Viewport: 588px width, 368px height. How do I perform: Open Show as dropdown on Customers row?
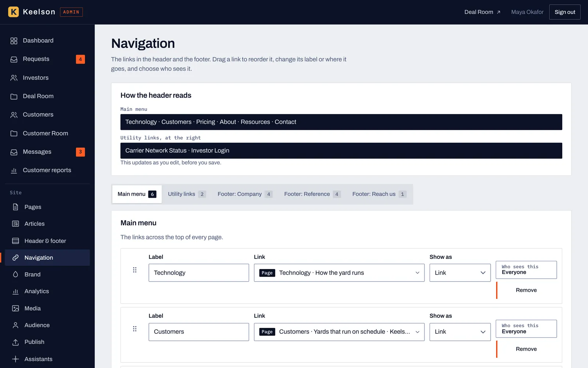[x=460, y=332]
